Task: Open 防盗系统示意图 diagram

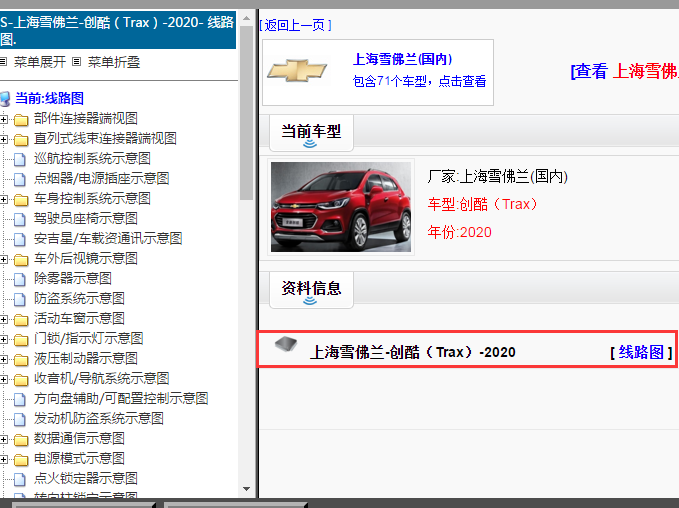Action: pyautogui.click(x=79, y=298)
